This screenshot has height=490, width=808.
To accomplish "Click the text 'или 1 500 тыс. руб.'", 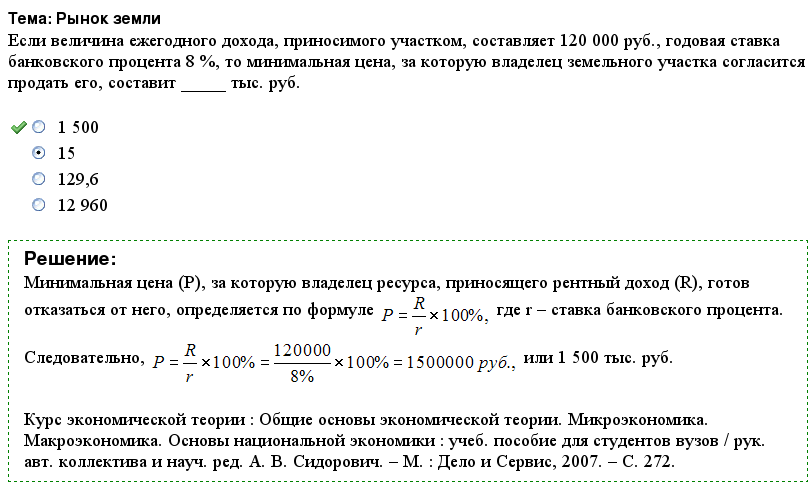I will coord(598,358).
